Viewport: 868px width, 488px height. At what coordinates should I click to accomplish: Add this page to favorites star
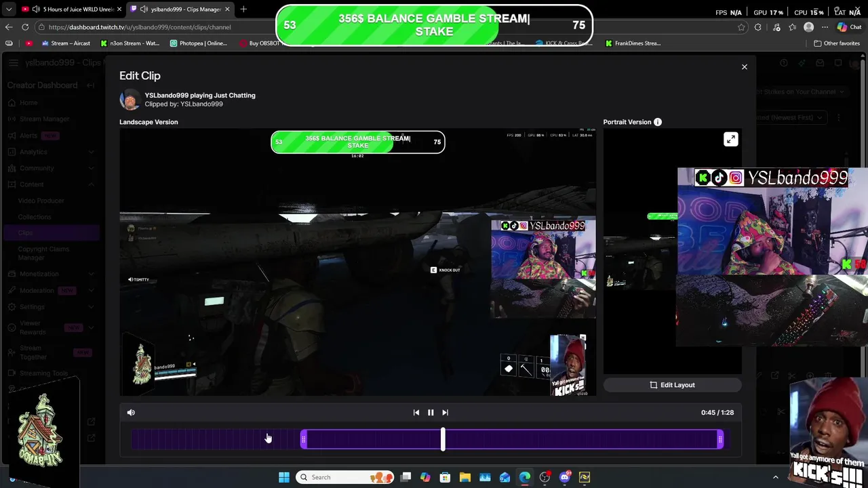741,27
